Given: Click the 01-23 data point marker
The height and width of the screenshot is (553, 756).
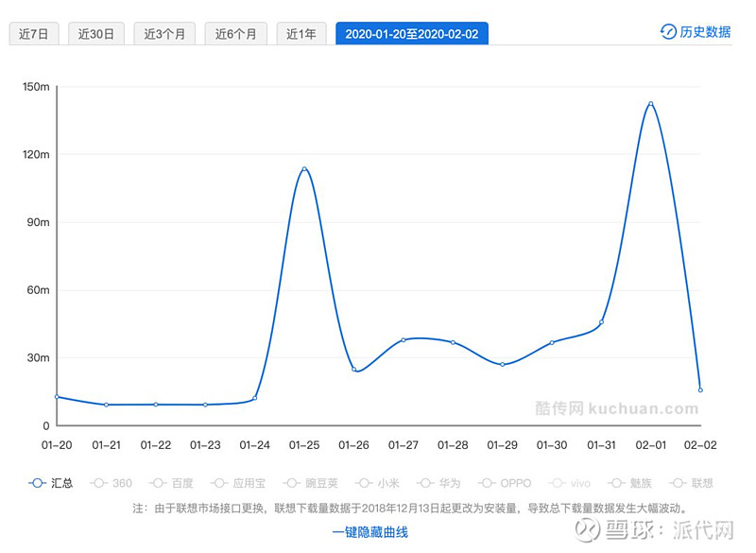Looking at the screenshot, I should tap(205, 405).
